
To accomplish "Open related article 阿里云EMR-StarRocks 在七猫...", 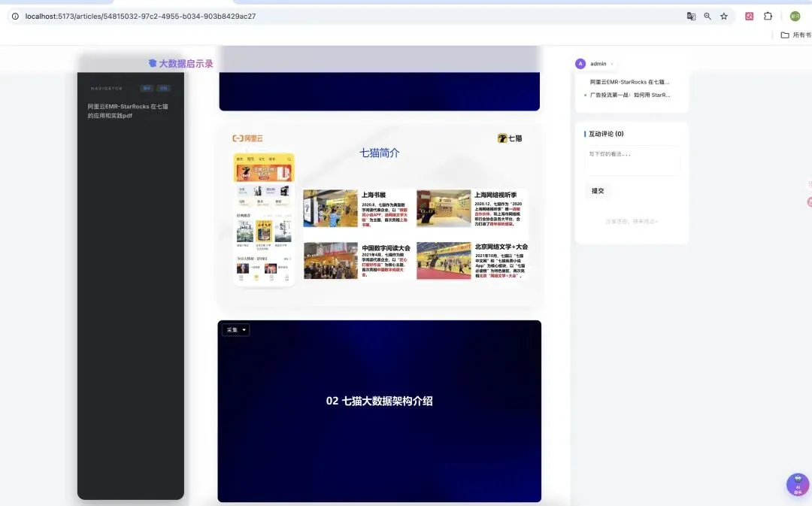I will coord(629,83).
